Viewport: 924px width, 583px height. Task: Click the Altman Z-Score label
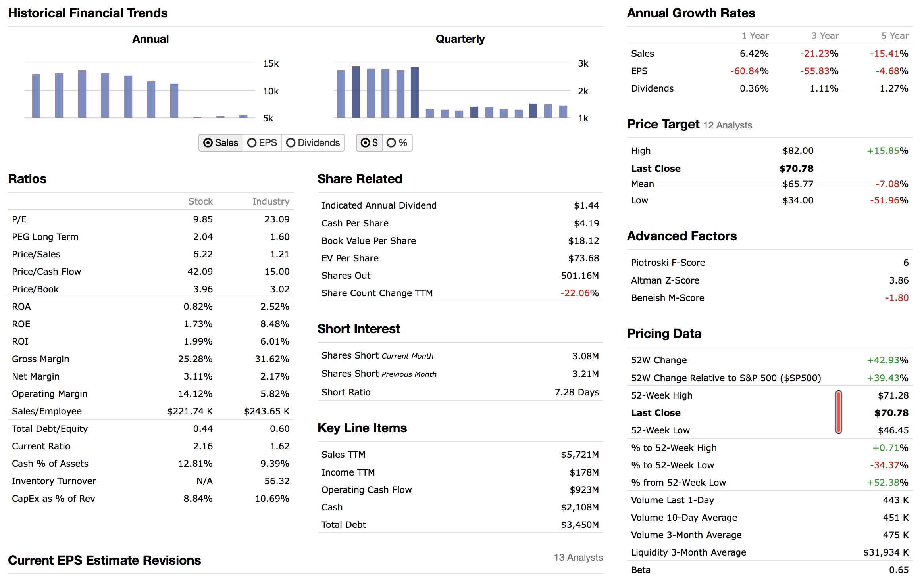click(x=665, y=280)
